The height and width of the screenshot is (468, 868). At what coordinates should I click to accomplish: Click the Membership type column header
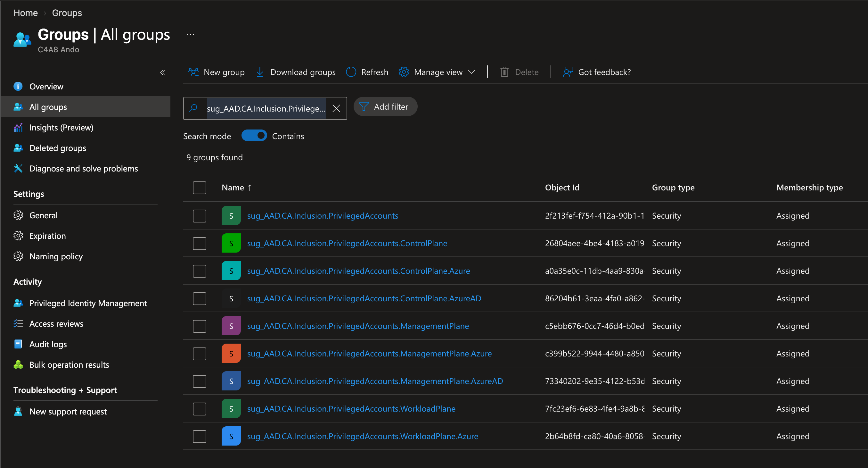click(x=809, y=188)
